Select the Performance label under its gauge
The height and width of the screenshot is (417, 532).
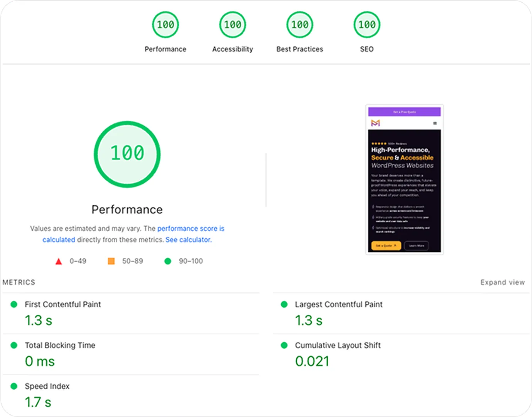click(166, 49)
